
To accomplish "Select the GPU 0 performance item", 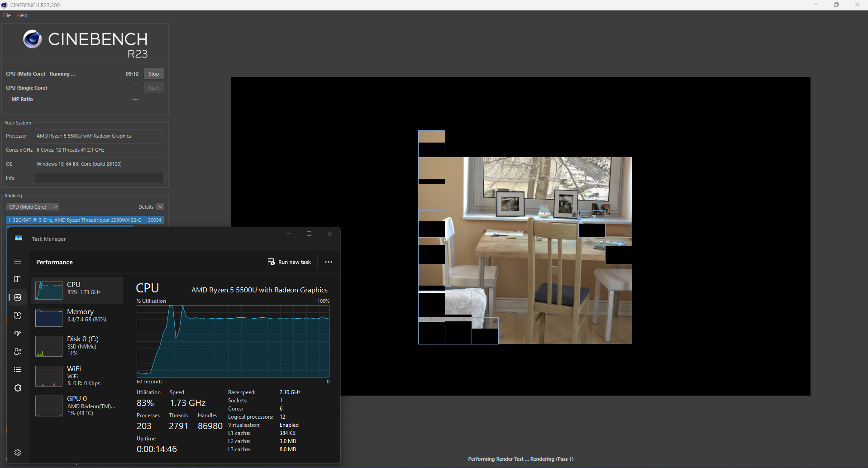I will 77,406.
